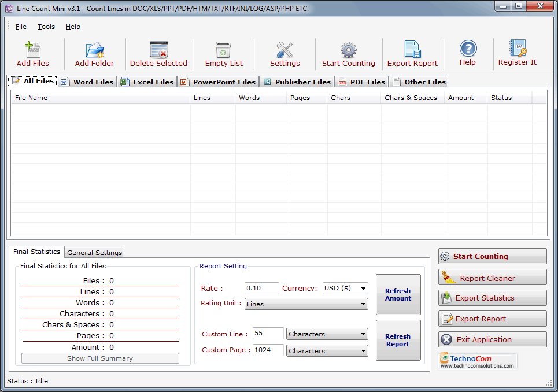Open the Rating Unit dropdown
Viewport: 558px width, 392px height.
pos(306,304)
